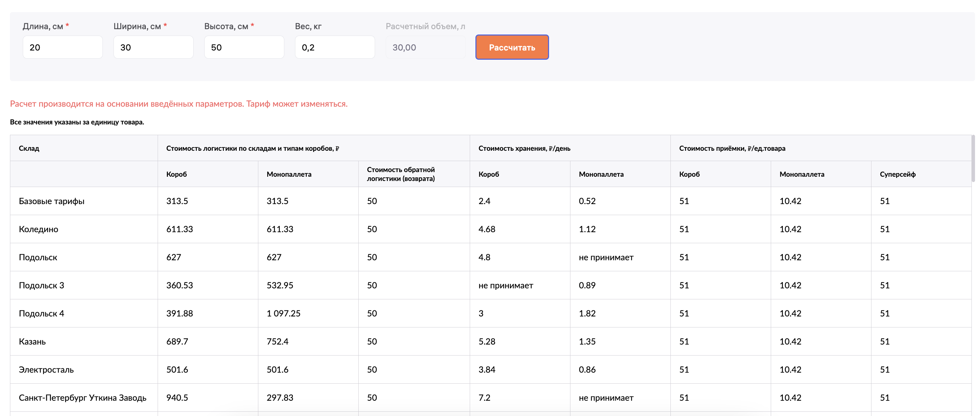The height and width of the screenshot is (416, 980).
Task: Select the Коледино warehouse name
Action: tap(38, 229)
